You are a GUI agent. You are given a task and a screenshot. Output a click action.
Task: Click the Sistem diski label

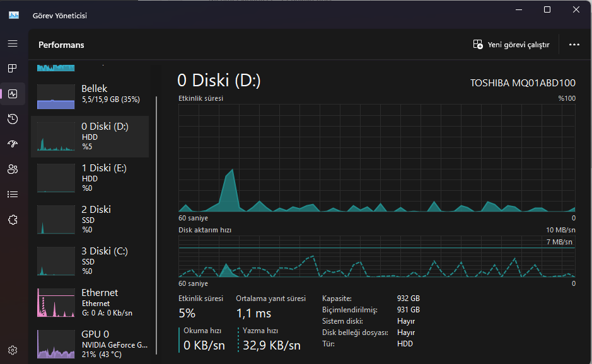coord(342,321)
